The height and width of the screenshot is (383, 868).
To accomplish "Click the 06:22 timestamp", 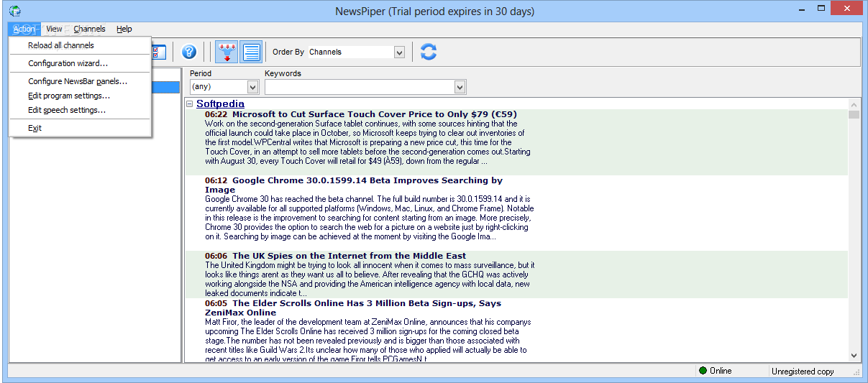I will point(216,114).
